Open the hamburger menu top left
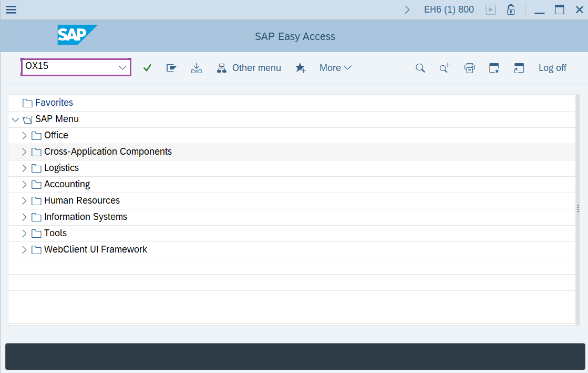588x373 pixels. 11,9
